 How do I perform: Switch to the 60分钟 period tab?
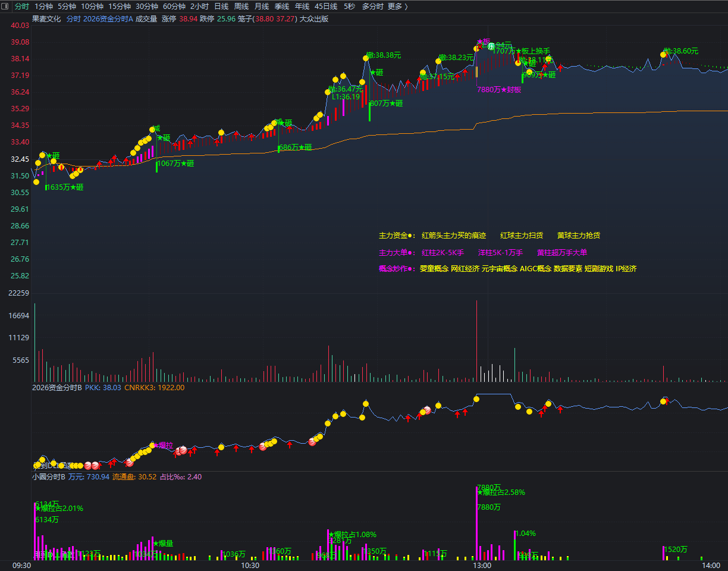[174, 7]
